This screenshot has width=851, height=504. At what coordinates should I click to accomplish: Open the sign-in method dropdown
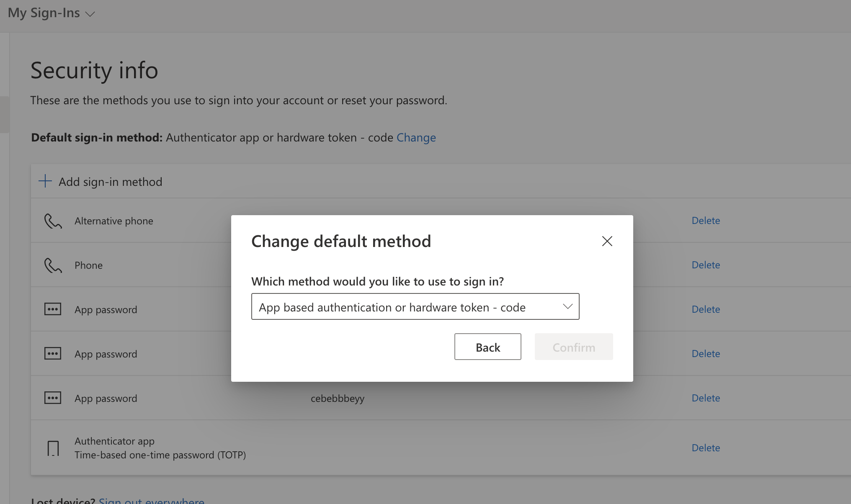coord(415,306)
